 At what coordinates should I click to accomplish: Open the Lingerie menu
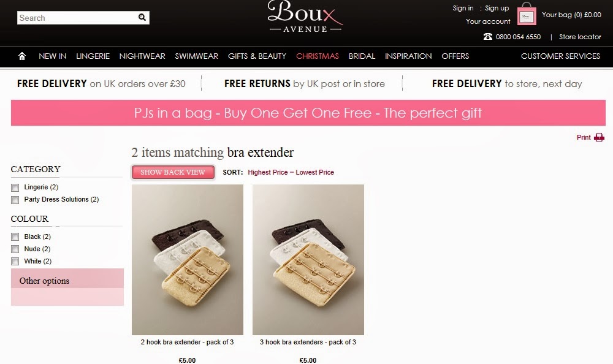tap(93, 56)
